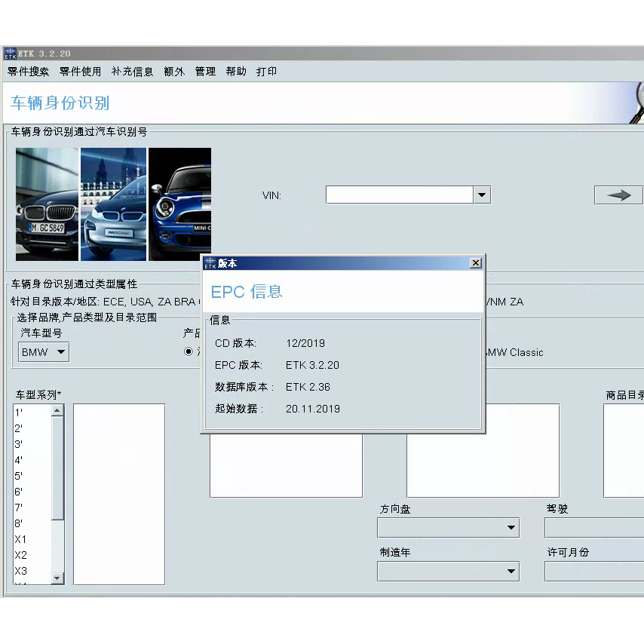
Task: Select series 7' in 车型系列 list
Action: coord(32,508)
